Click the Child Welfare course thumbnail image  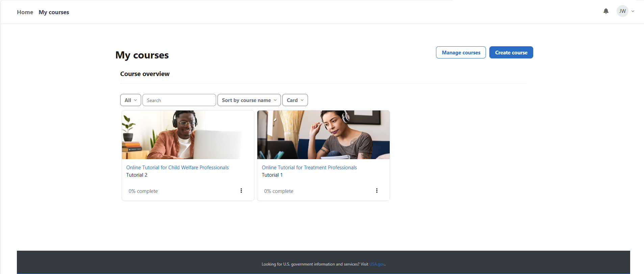188,135
